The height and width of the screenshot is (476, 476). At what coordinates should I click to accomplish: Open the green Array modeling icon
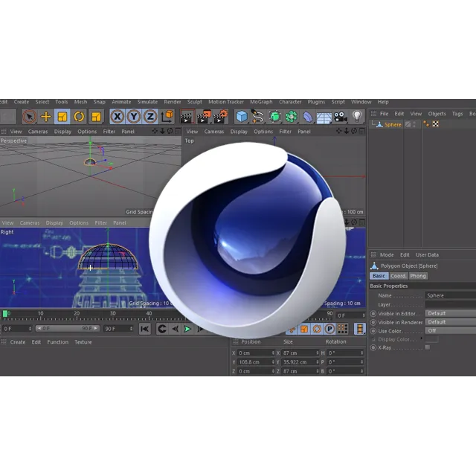point(291,117)
